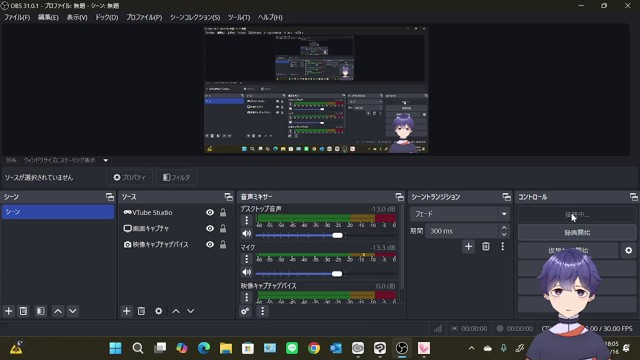640x360 pixels.
Task: Open the Scene Collection menu
Action: 195,17
